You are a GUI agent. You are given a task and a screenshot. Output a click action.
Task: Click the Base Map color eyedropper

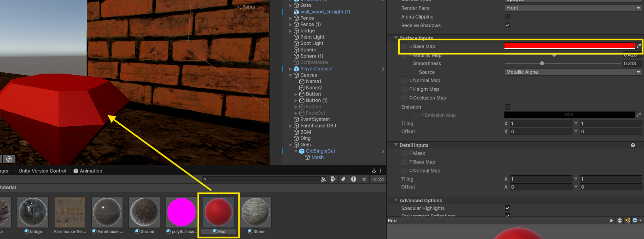[638, 46]
